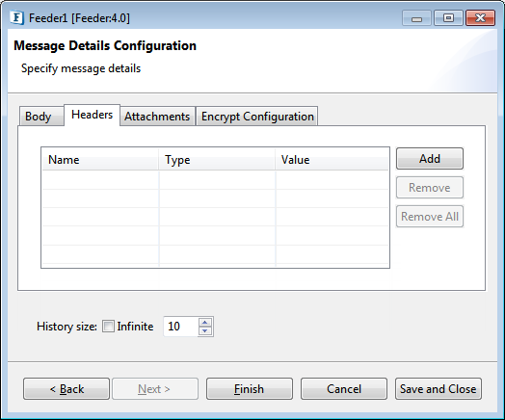Click Save and Close button
Screen dimensions: 505x420
[439, 389]
